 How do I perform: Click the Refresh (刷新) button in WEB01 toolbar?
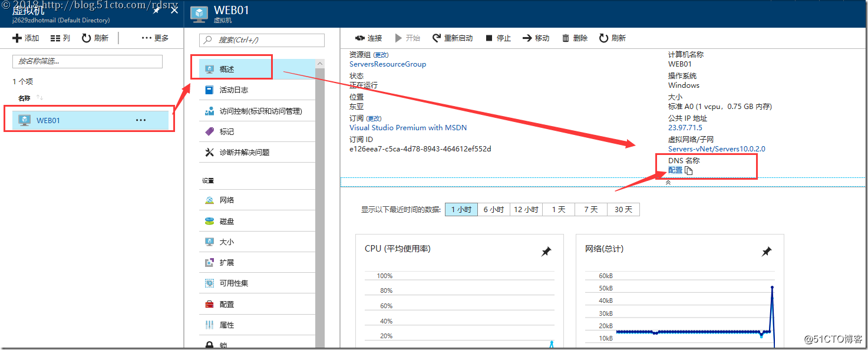(612, 38)
